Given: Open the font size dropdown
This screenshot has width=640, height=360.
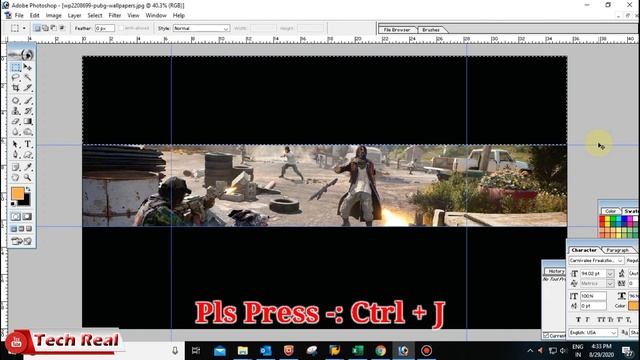Looking at the screenshot, I should coord(610,273).
